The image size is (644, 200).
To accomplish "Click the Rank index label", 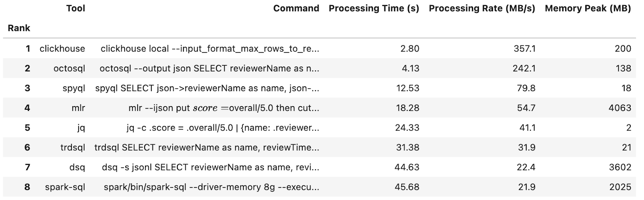I will [19, 28].
